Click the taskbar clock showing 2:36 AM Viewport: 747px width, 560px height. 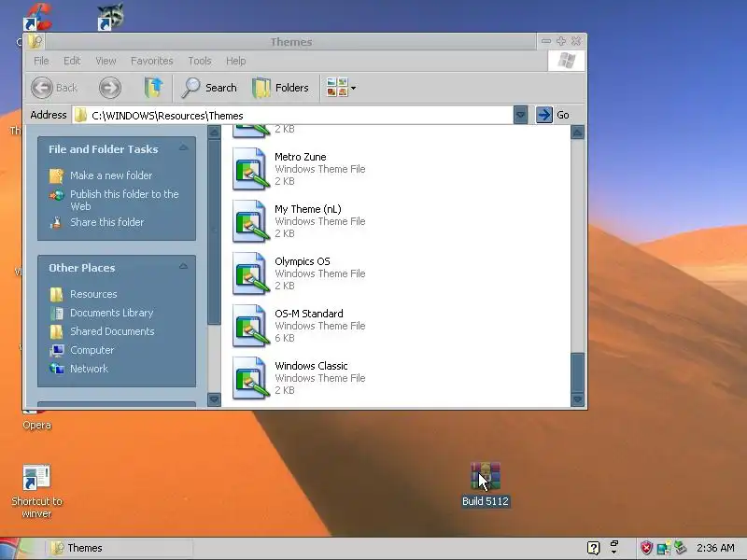pos(715,548)
